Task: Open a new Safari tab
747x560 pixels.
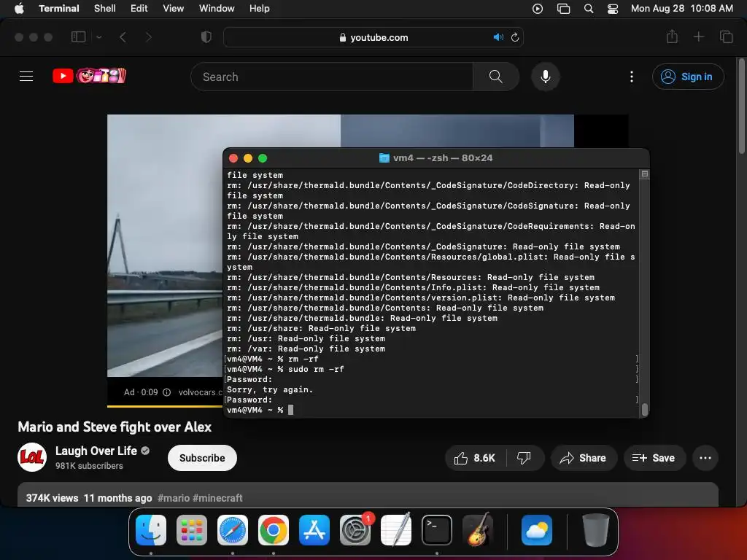Action: [698, 36]
